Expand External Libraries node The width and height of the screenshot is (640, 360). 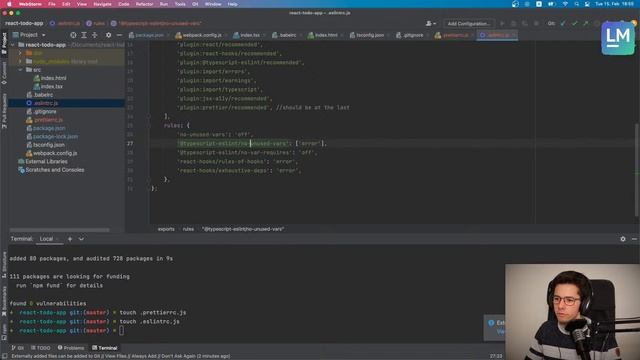coord(42,162)
